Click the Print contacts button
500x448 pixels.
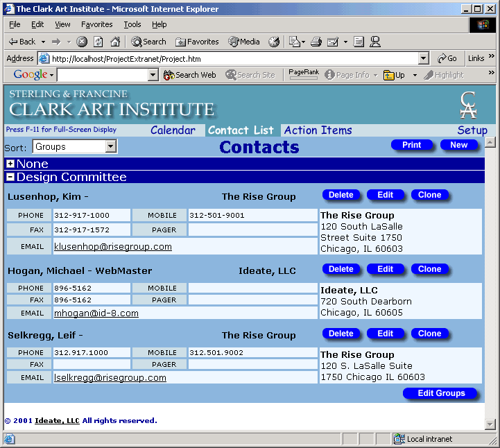(x=412, y=145)
